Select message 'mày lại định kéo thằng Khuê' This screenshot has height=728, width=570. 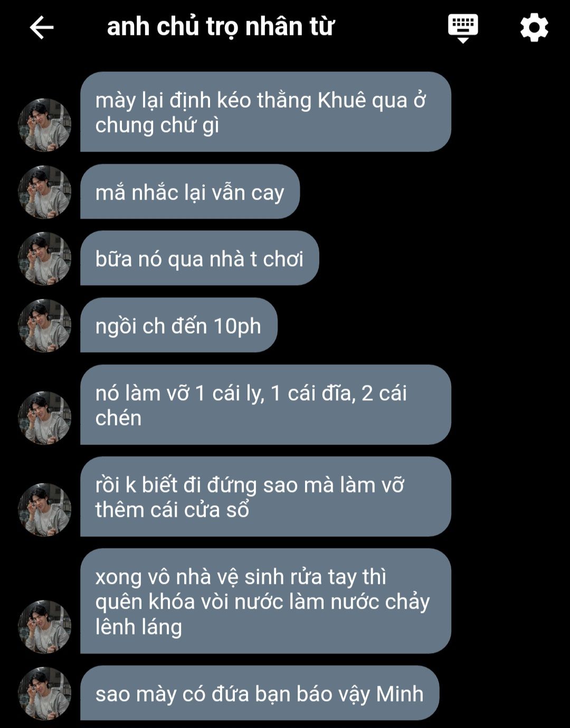pyautogui.click(x=265, y=112)
